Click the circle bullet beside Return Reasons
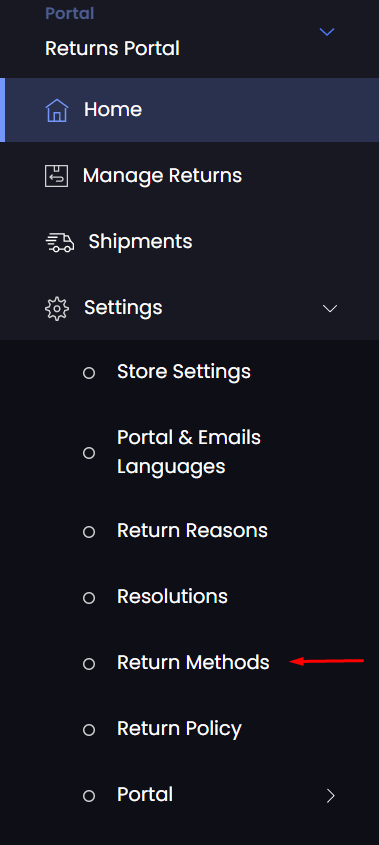379x845 pixels. click(89, 532)
